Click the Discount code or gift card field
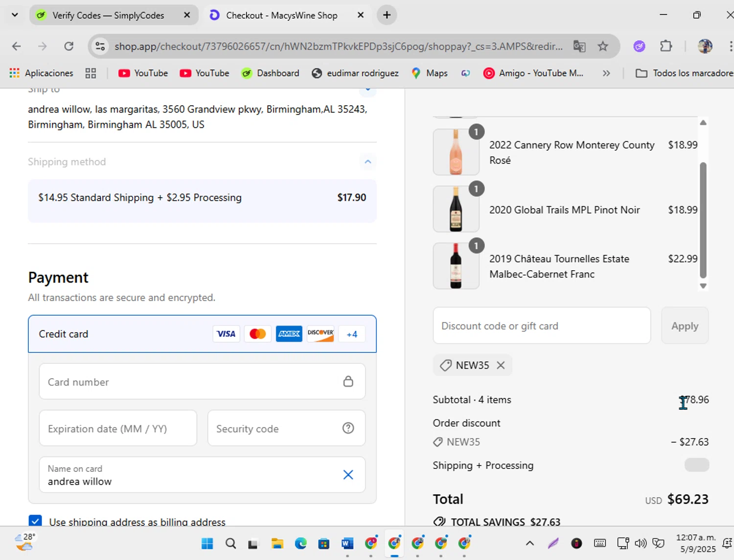Image resolution: width=734 pixels, height=560 pixels. (542, 326)
